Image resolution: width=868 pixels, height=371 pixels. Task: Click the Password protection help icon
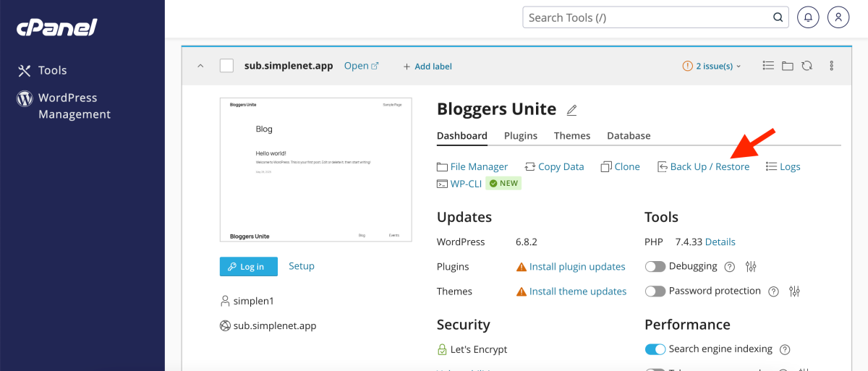point(774,291)
